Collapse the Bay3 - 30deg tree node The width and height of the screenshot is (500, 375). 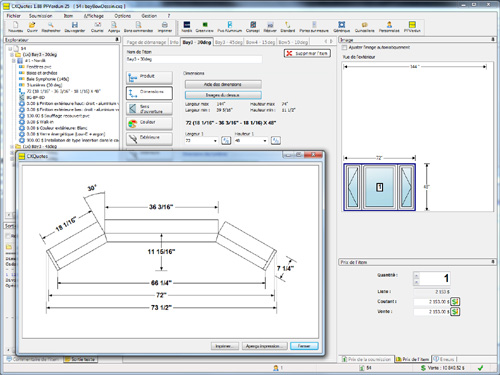click(x=12, y=54)
